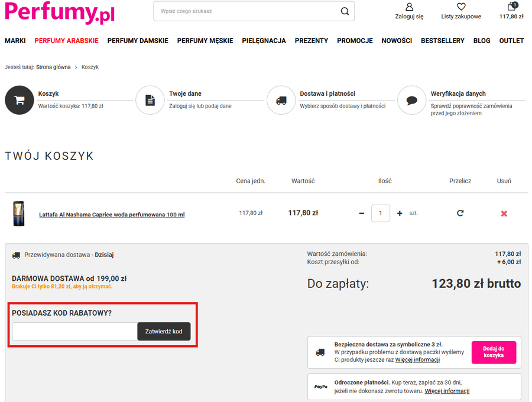Screen dimensions: 532x402
Task: Open the Zaloguj się account icon
Action: click(409, 7)
